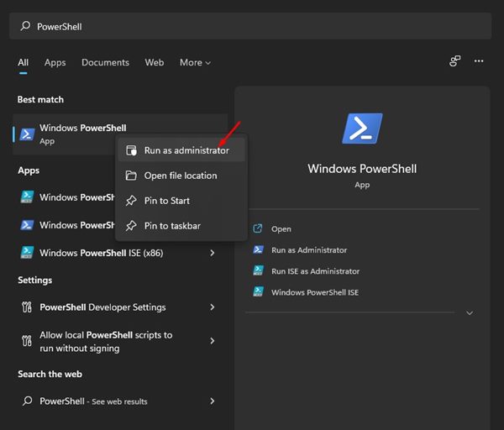504x430 pixels.
Task: Click large Windows PowerShell logo in preview
Action: (362, 128)
